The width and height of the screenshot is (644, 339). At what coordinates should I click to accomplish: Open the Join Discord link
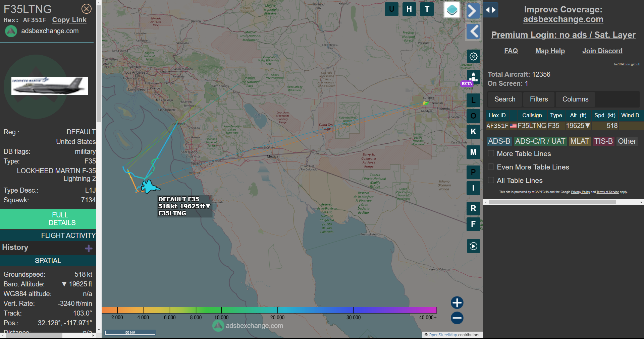[602, 51]
